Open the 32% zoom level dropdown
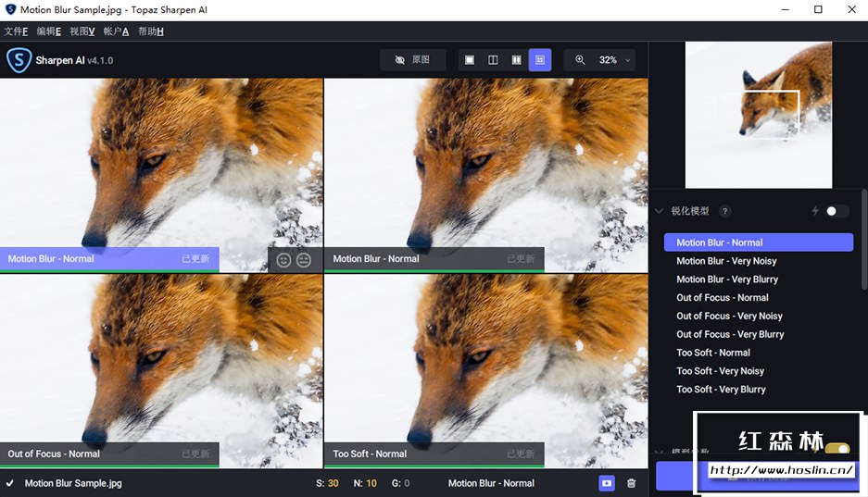Screen dimensions: 868x497 click(612, 60)
